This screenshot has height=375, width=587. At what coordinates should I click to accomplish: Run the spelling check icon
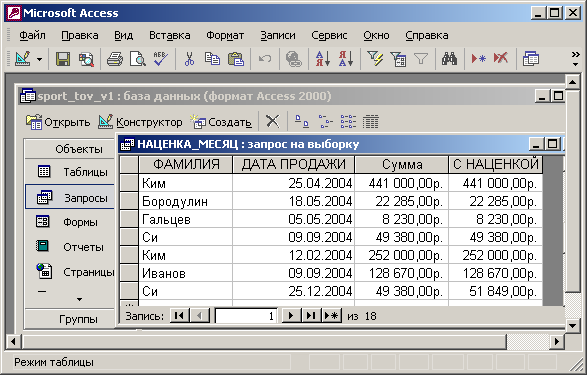point(161,59)
